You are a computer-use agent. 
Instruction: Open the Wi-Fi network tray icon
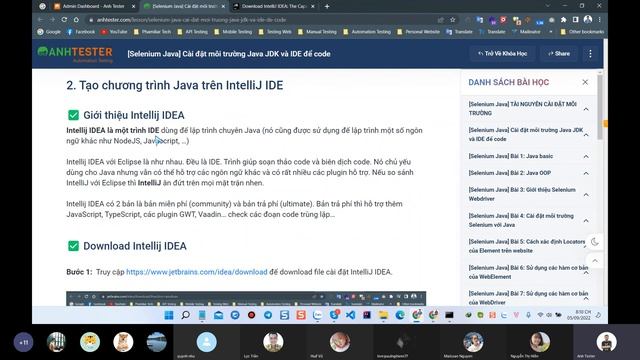540,315
